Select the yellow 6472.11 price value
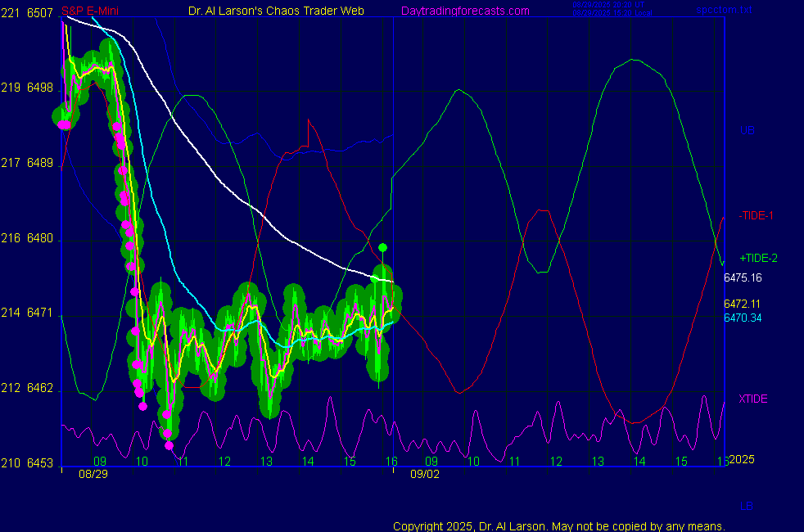804x532 pixels. coord(742,304)
